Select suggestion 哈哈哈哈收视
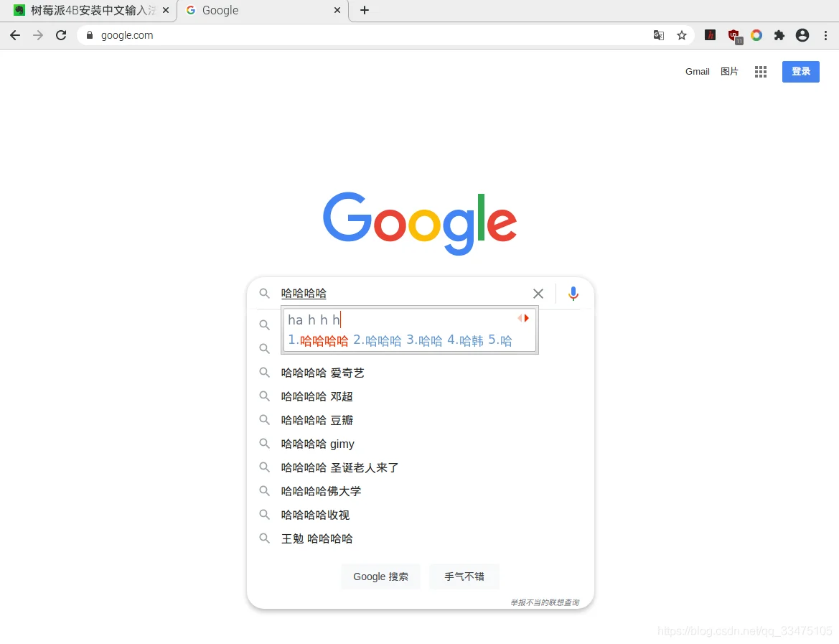The width and height of the screenshot is (839, 644). click(x=420, y=515)
